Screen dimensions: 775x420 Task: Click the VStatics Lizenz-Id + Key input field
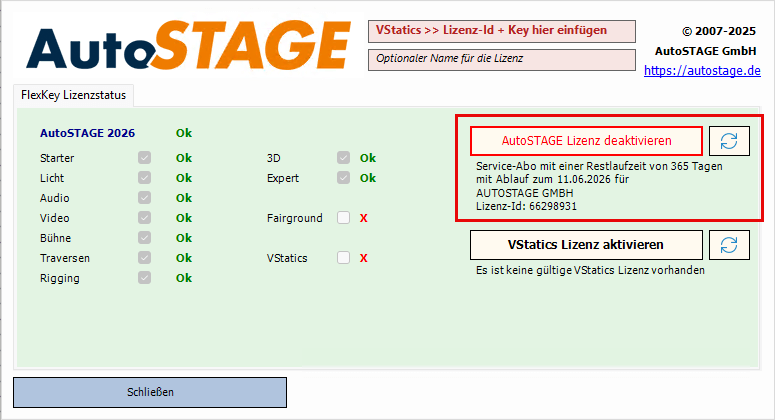[x=502, y=31]
